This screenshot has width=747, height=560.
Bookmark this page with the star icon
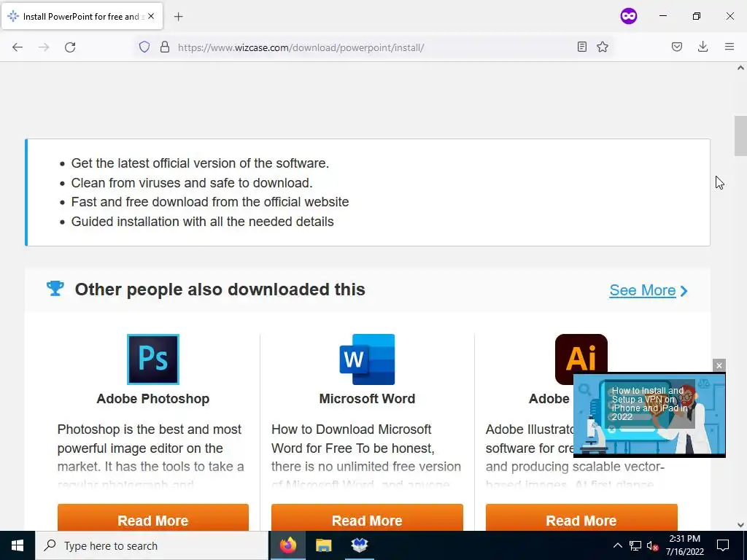coord(603,47)
